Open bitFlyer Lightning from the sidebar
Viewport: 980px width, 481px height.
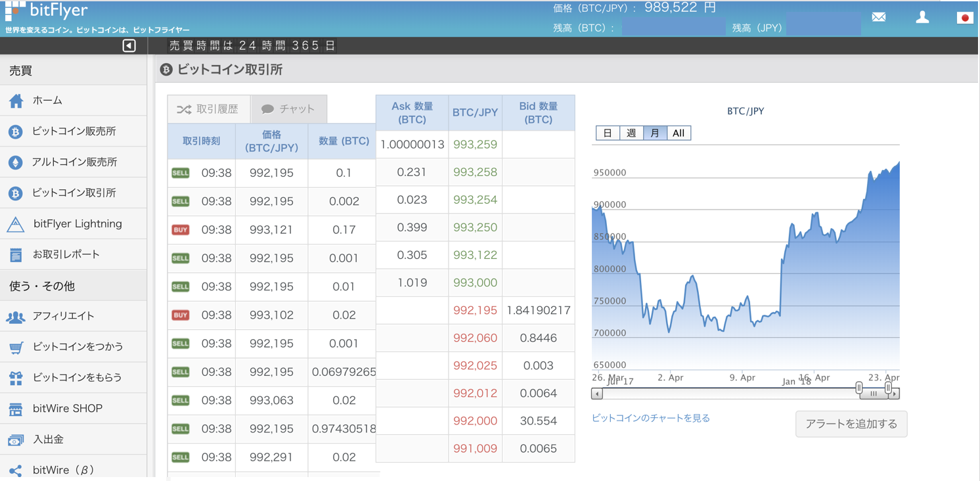74,224
